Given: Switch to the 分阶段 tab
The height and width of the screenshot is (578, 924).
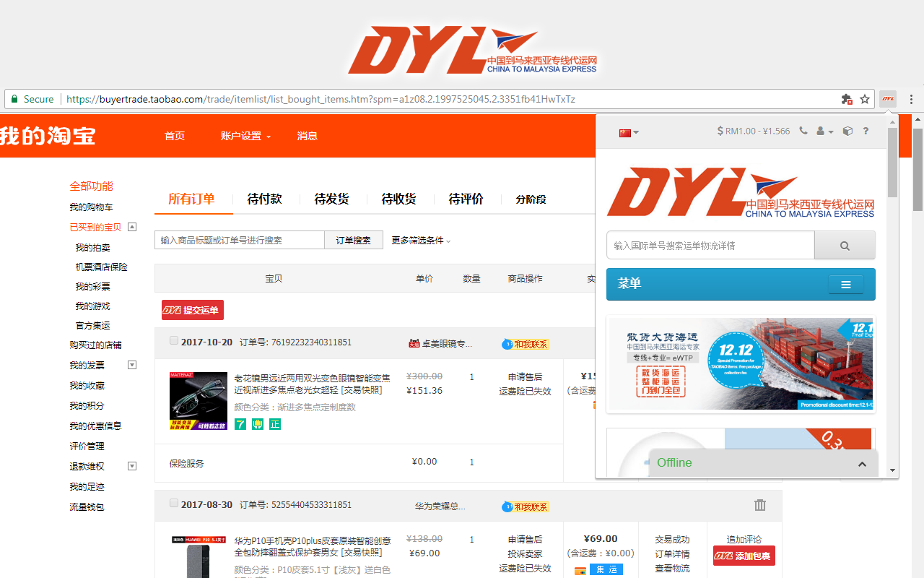Looking at the screenshot, I should [x=531, y=200].
